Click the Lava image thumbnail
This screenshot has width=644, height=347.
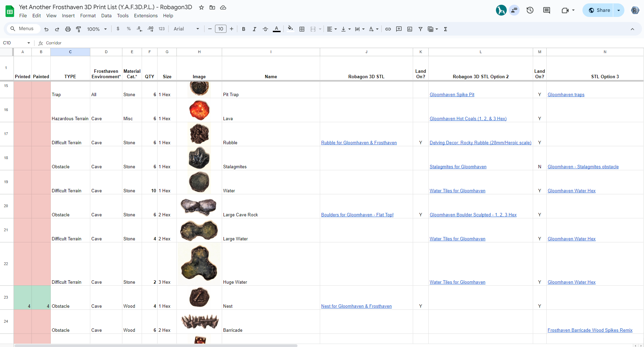[x=199, y=110]
